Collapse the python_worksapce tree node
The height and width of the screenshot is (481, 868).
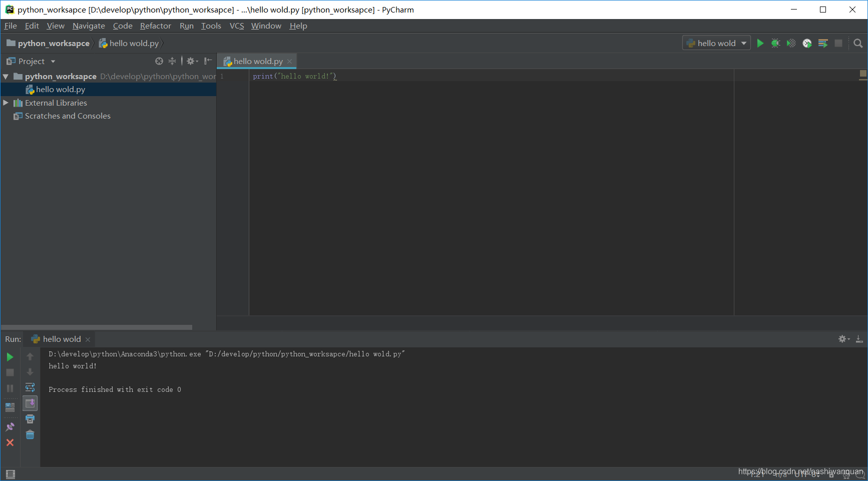point(6,77)
